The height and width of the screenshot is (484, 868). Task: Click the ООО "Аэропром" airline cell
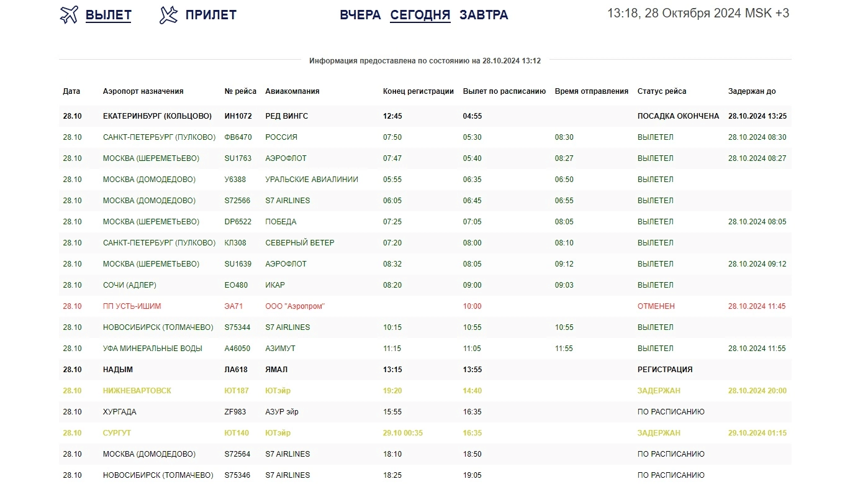point(295,306)
